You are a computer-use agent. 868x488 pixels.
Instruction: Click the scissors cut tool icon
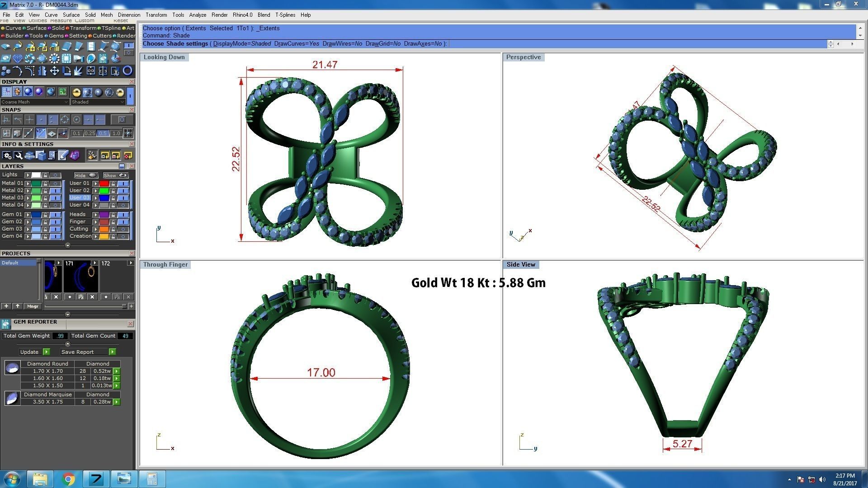pos(115,70)
